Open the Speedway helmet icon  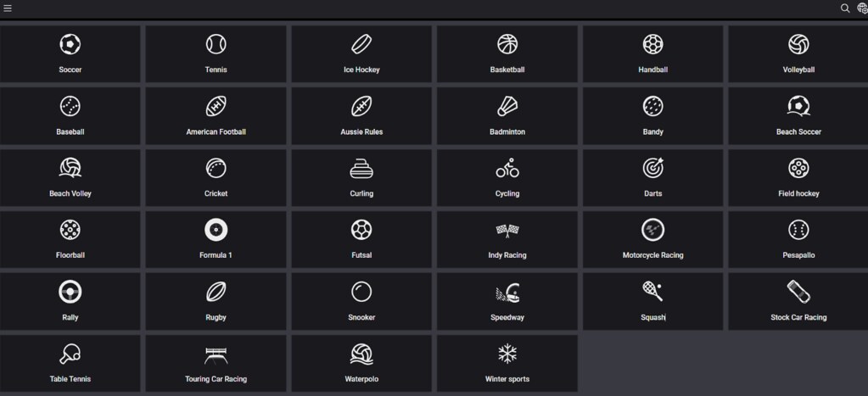507,293
